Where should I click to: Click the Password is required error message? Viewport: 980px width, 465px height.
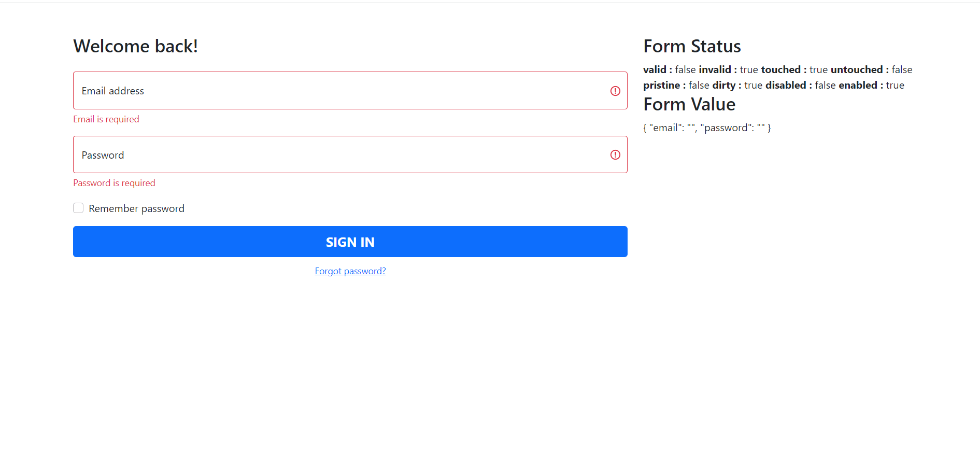(113, 182)
